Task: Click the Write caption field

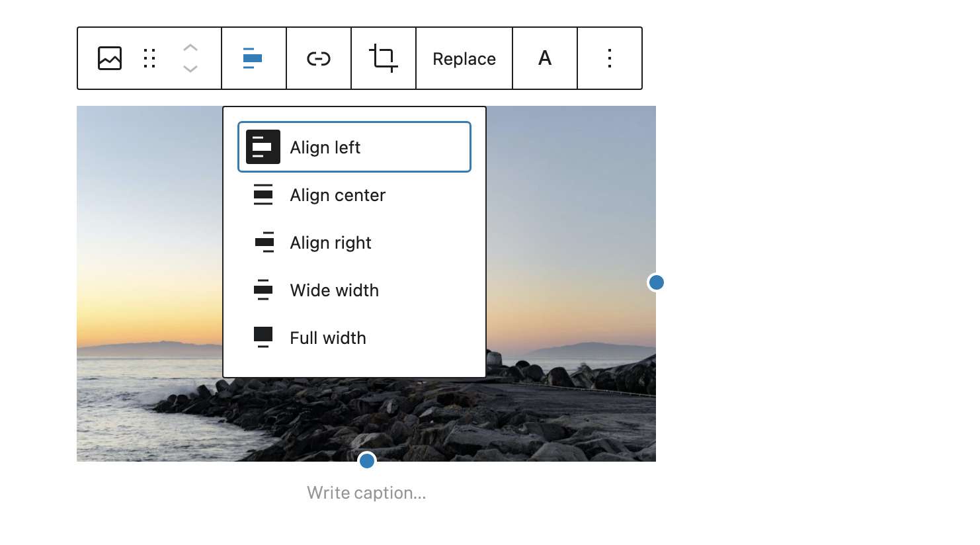Action: pos(366,493)
